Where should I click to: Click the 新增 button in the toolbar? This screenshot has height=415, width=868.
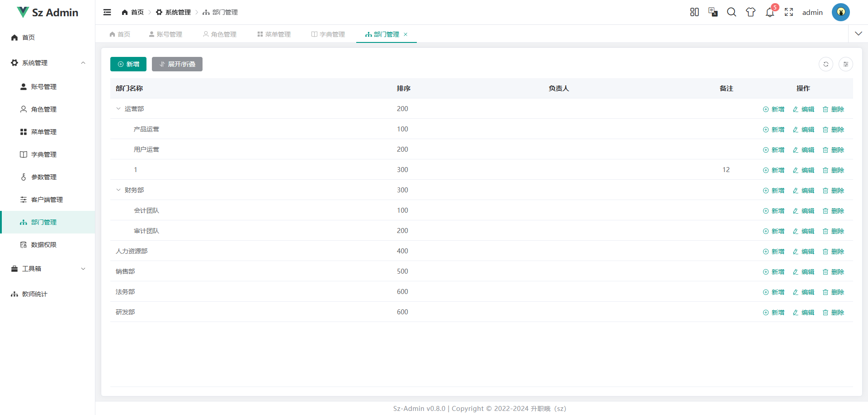click(128, 64)
